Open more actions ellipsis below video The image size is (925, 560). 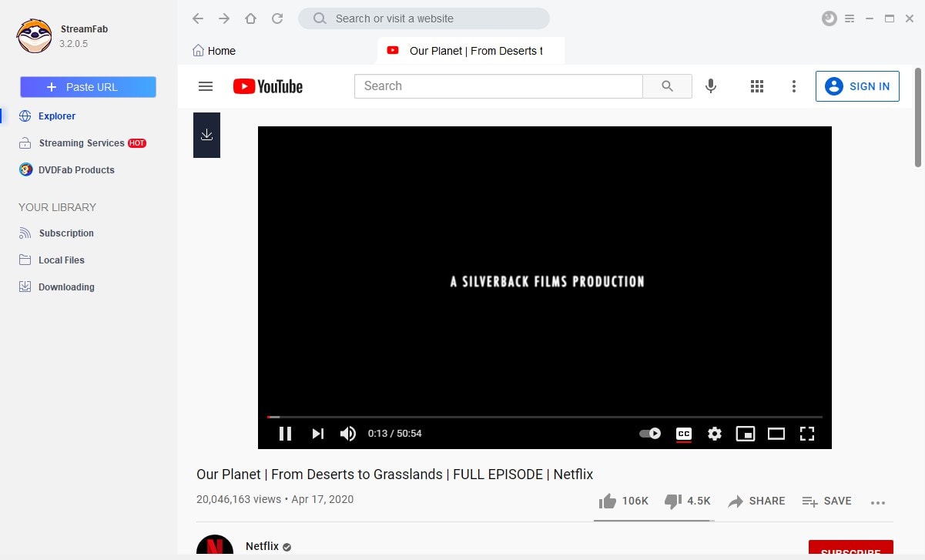click(x=878, y=502)
